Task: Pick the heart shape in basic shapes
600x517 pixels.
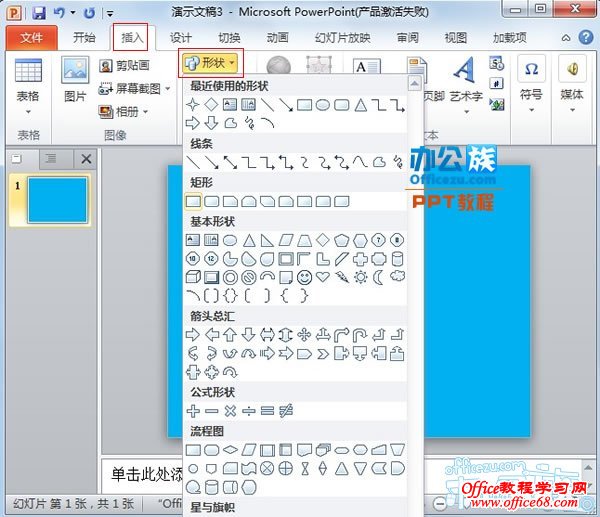Action: [x=323, y=277]
